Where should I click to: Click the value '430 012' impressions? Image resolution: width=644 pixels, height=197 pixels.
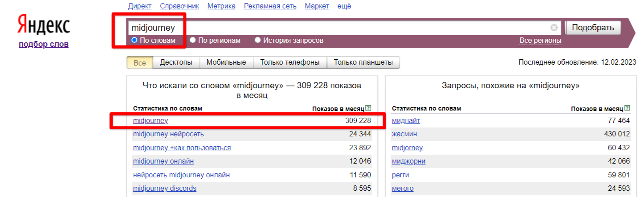(x=617, y=134)
